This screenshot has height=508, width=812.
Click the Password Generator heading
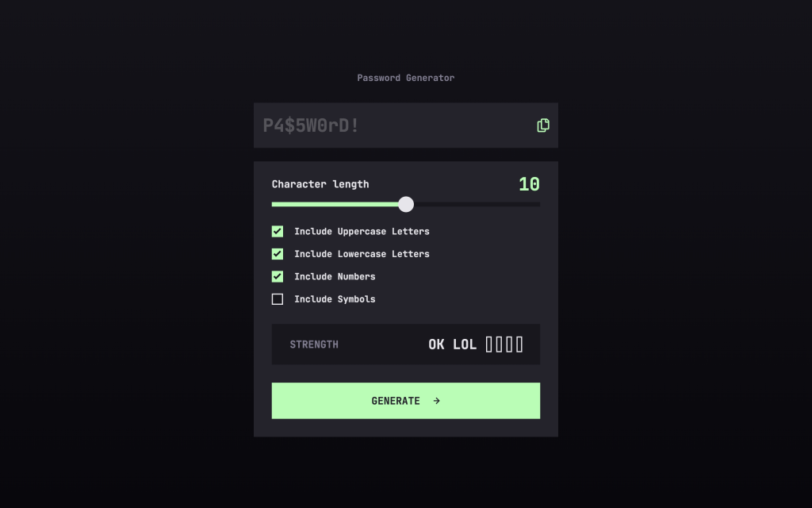click(x=406, y=78)
